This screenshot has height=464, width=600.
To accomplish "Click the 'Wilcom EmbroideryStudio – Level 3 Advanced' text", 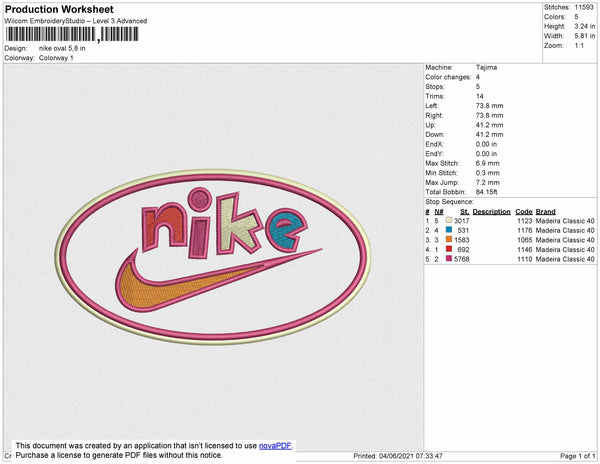I will pyautogui.click(x=76, y=21).
